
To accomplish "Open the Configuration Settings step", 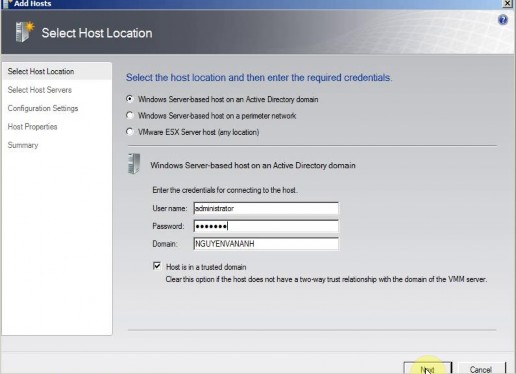I will click(x=43, y=108).
